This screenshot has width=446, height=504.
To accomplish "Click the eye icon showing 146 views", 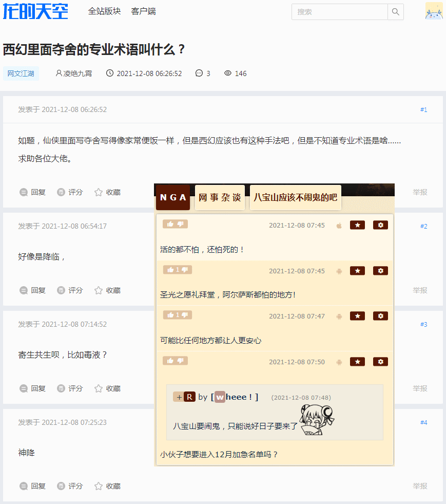I will (227, 73).
